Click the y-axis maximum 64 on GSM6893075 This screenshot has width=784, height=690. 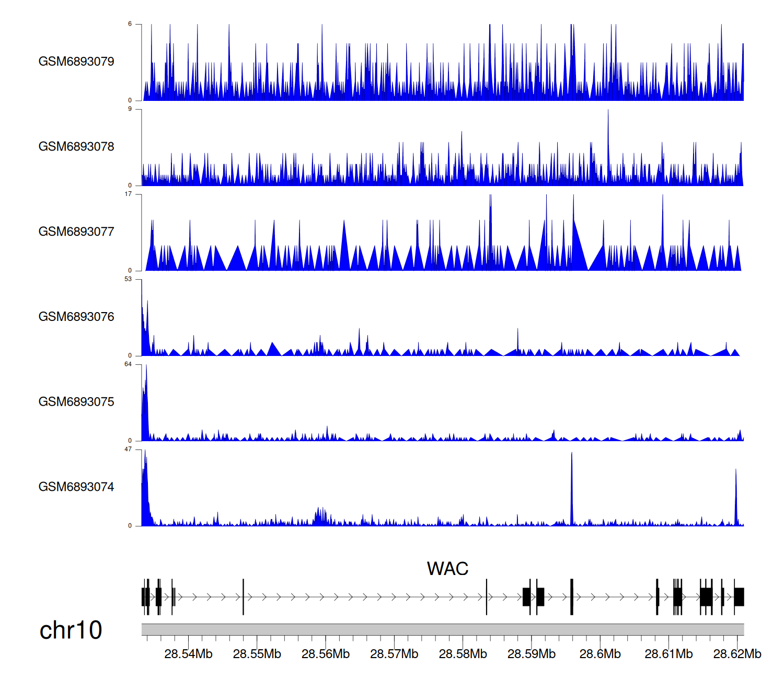[128, 364]
